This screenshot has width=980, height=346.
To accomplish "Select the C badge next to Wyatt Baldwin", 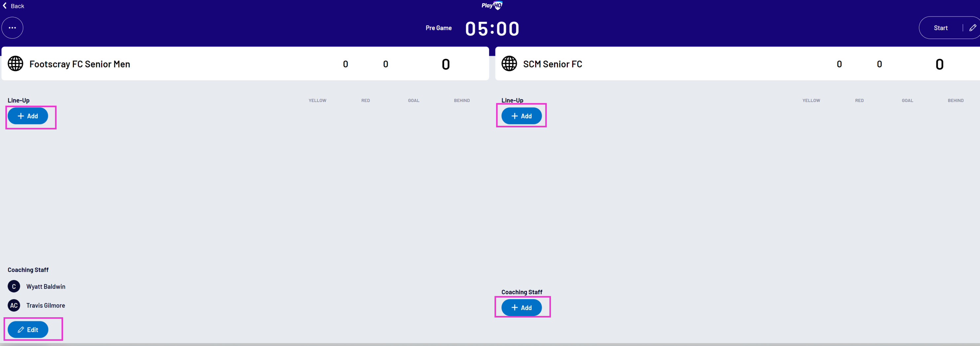I will pyautogui.click(x=14, y=286).
